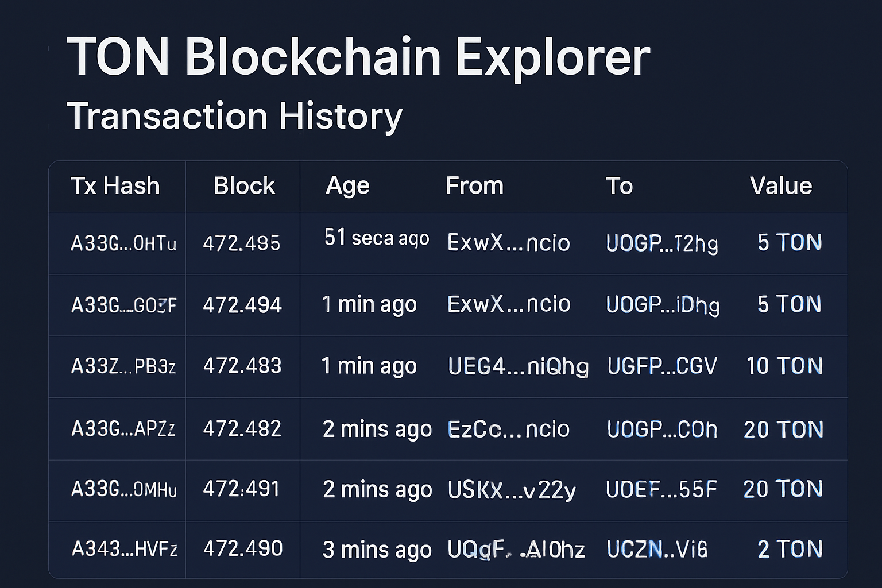Open sender address UEG4...niQhg
882x588 pixels.
[518, 366]
